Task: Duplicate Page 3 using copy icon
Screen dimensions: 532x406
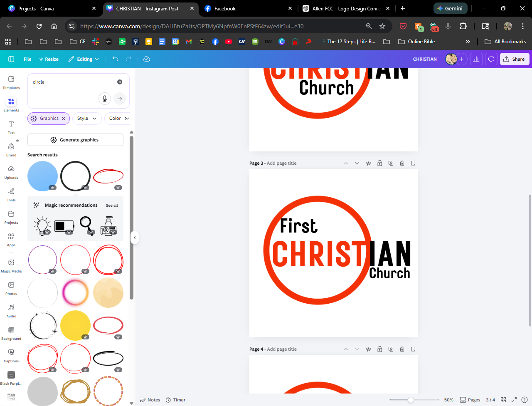Action: pos(391,163)
